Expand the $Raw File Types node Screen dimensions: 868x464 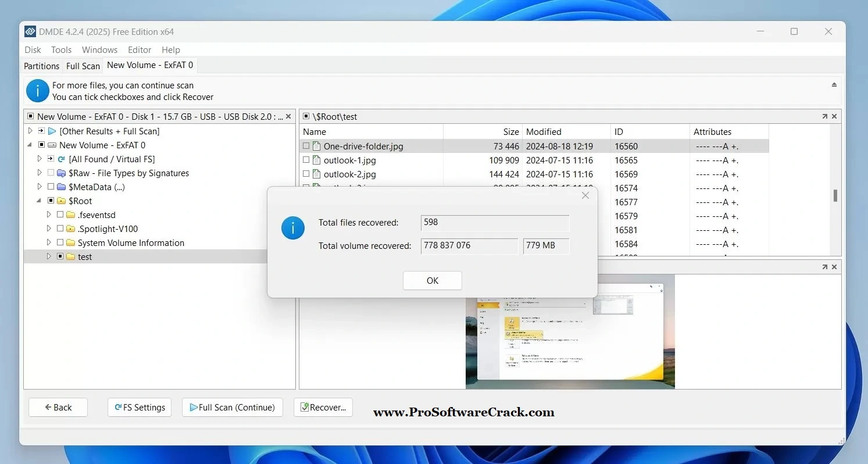tap(40, 173)
